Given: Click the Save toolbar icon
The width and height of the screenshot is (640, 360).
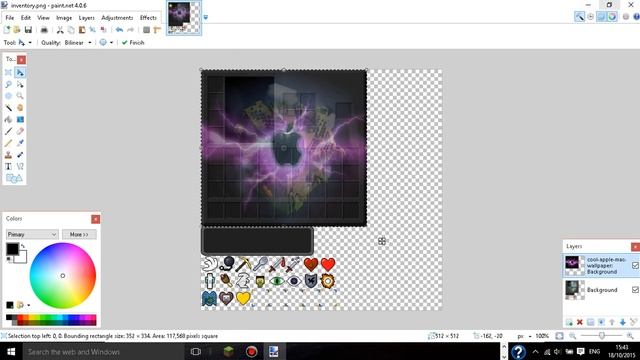Looking at the screenshot, I should (x=28, y=30).
